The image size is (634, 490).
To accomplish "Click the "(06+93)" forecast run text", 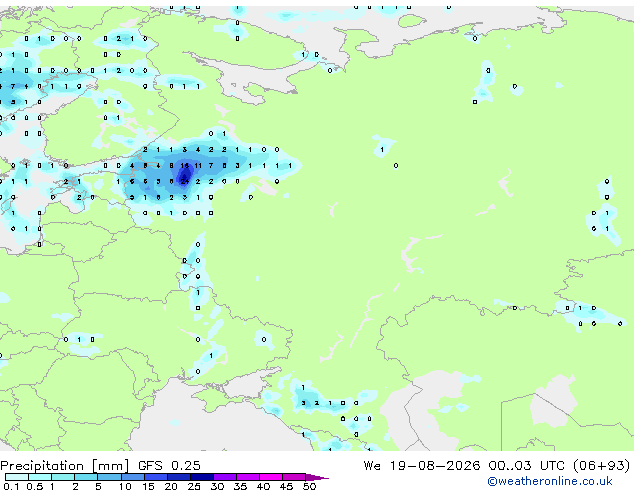I will coord(601,466).
